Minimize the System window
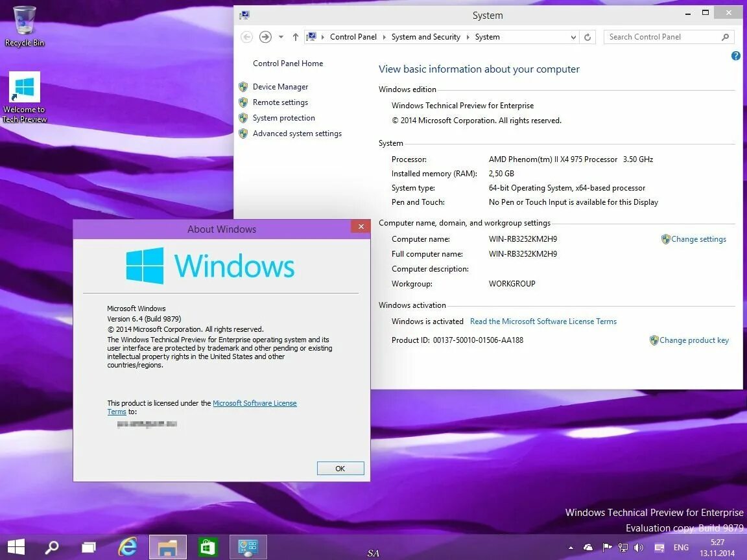747x560 pixels. click(x=687, y=14)
